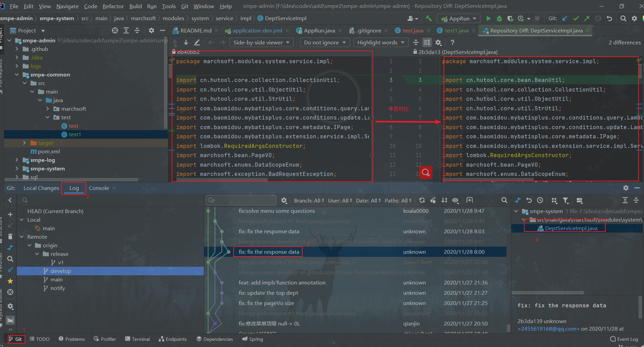Open Search Everywhere magnifier in toolbar
644x347 pixels.
tap(623, 18)
